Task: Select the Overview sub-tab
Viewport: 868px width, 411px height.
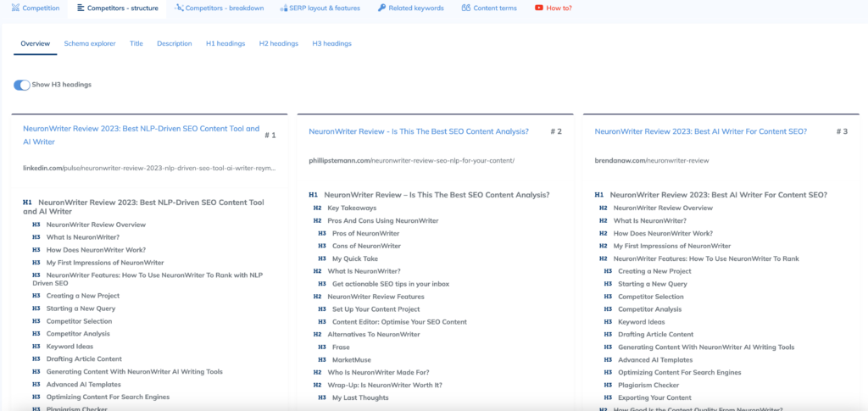Action: (36, 44)
